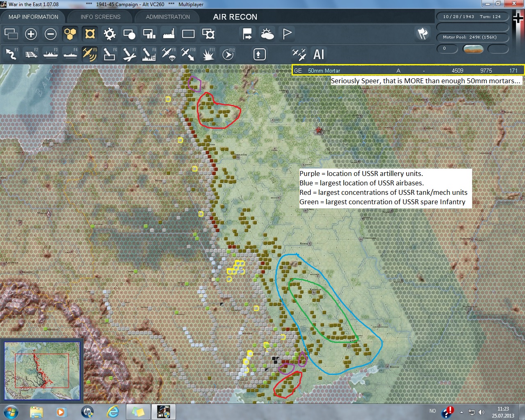This screenshot has width=525, height=420.
Task: Open the HP taskbar application
Action: [87, 412]
